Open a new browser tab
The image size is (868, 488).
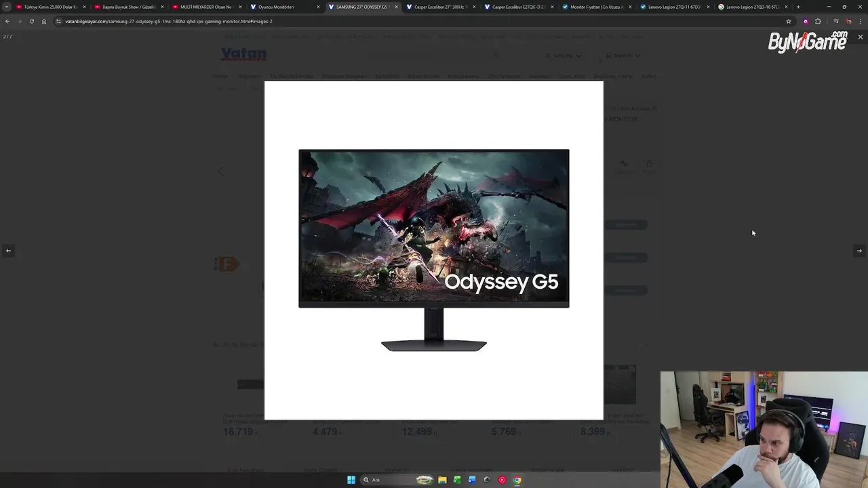tap(798, 7)
